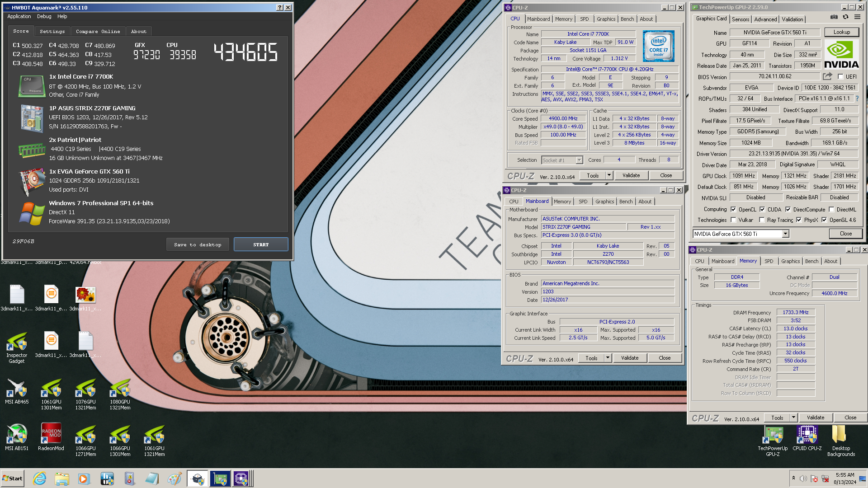
Task: Refresh GPU-Z data with refresh icon
Action: click(x=845, y=17)
